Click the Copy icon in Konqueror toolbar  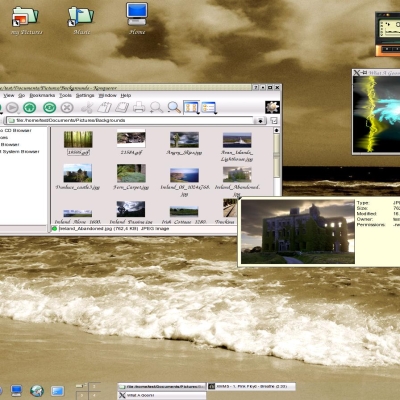click(x=104, y=108)
